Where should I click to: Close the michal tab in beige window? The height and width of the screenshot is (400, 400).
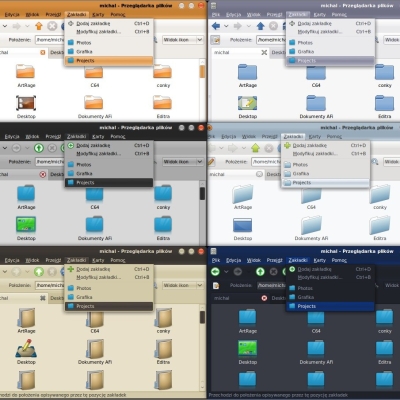click(x=43, y=298)
